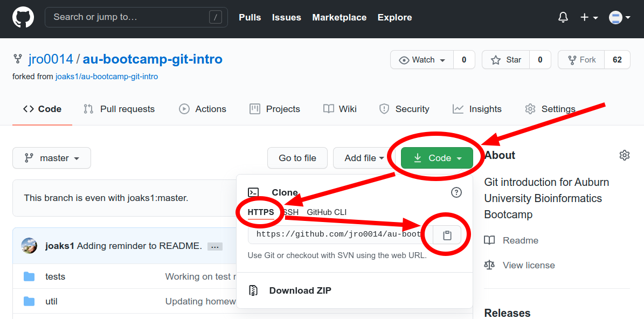Click the util folder icon

click(x=29, y=301)
